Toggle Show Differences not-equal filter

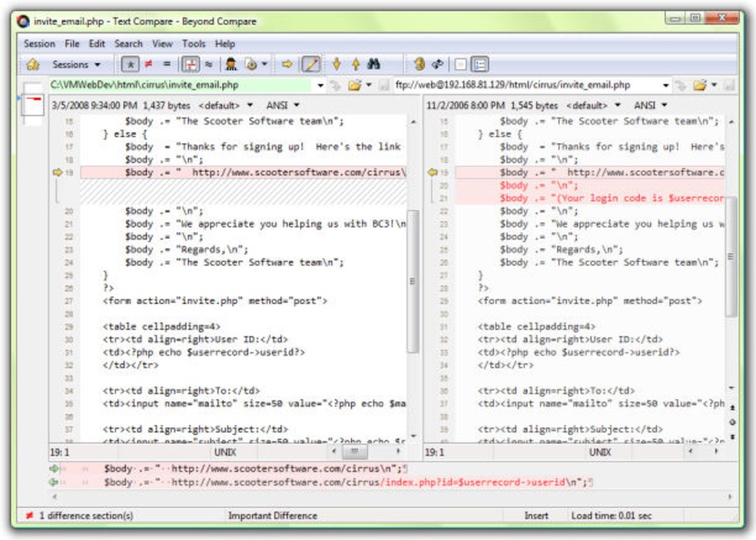(x=148, y=65)
